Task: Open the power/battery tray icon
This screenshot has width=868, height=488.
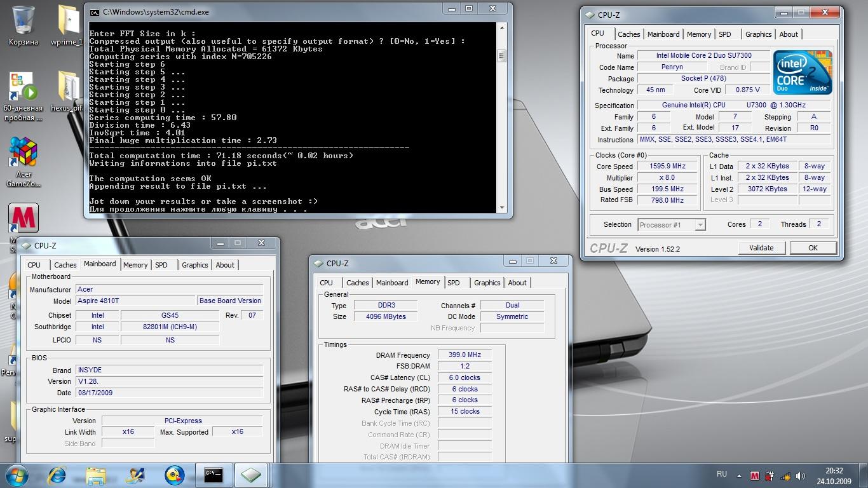Action: coord(770,475)
